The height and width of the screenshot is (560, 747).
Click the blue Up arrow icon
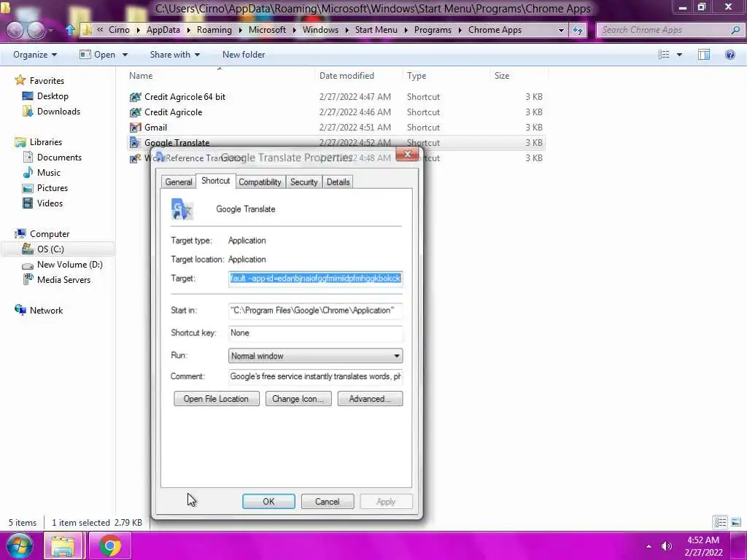tap(70, 29)
